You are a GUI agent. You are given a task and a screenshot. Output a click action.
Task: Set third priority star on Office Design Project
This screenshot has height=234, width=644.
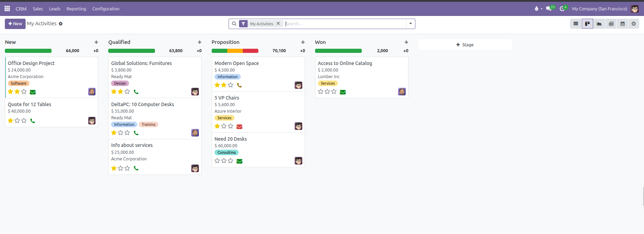(x=24, y=92)
